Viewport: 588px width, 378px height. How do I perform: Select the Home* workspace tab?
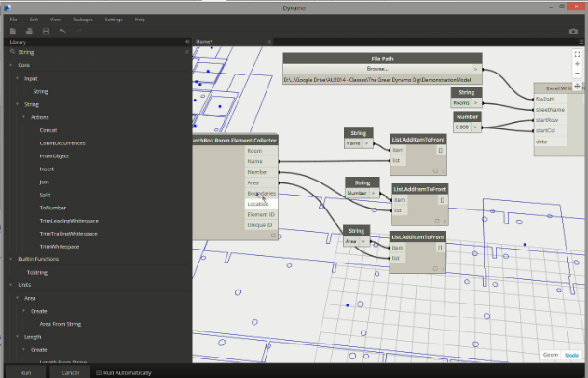click(205, 42)
